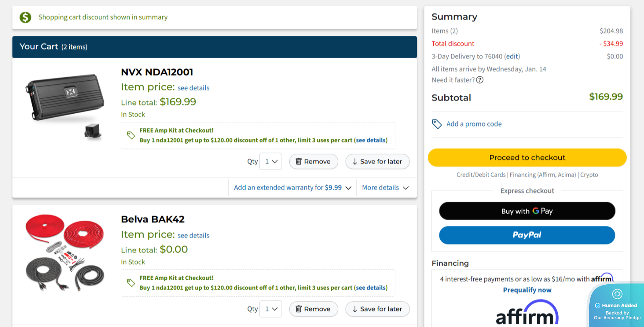644x327 pixels.
Task: Expand More details for the NVX amplifier
Action: (385, 187)
